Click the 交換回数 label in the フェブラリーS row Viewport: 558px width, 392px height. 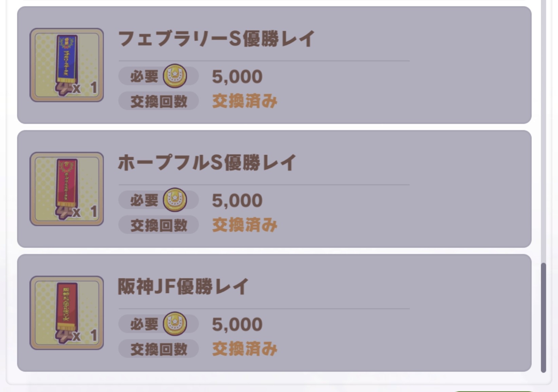159,101
